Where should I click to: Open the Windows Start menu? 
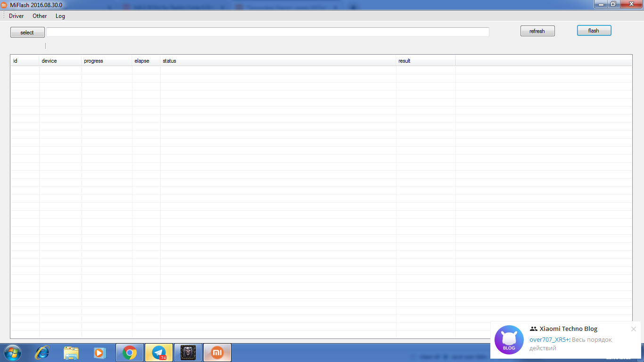tap(13, 353)
